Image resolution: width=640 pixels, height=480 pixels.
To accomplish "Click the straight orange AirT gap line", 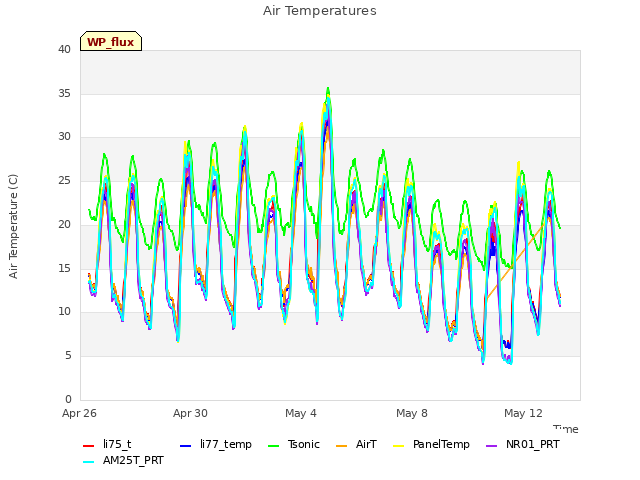I will pos(514,263).
